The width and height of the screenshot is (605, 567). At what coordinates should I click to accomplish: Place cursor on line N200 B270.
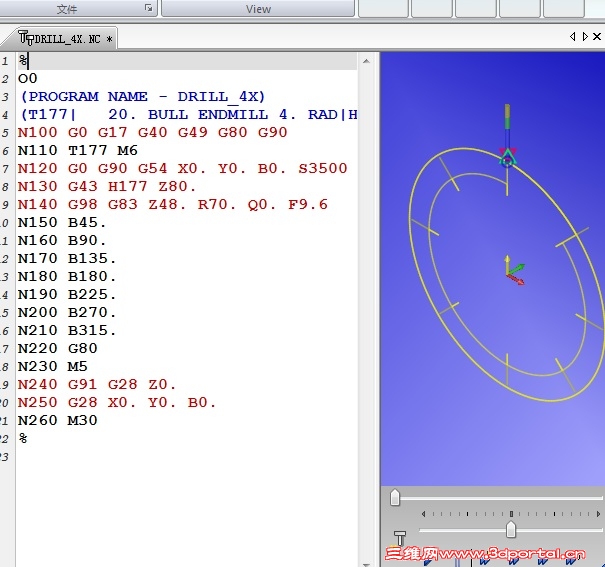point(67,312)
